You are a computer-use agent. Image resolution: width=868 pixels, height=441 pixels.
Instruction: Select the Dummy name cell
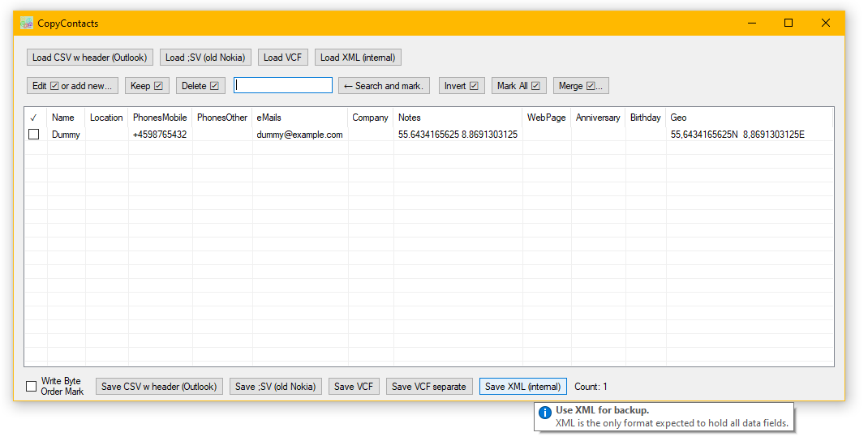point(66,135)
